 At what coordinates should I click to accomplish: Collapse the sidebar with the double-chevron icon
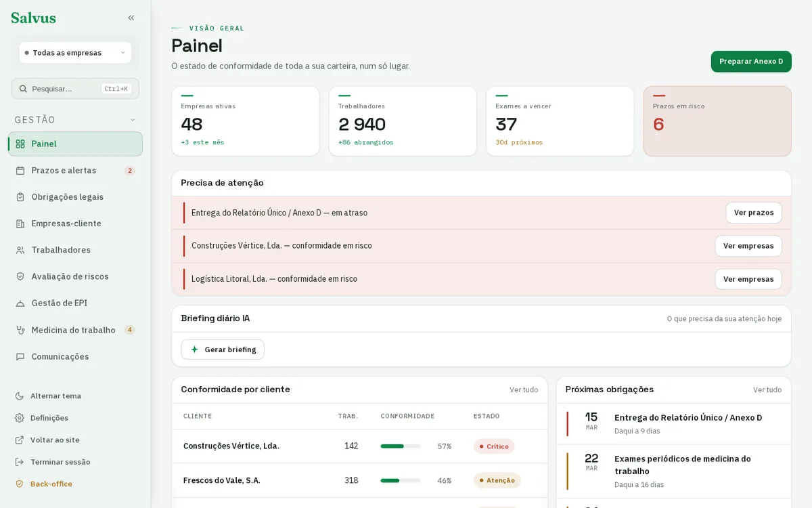click(131, 18)
